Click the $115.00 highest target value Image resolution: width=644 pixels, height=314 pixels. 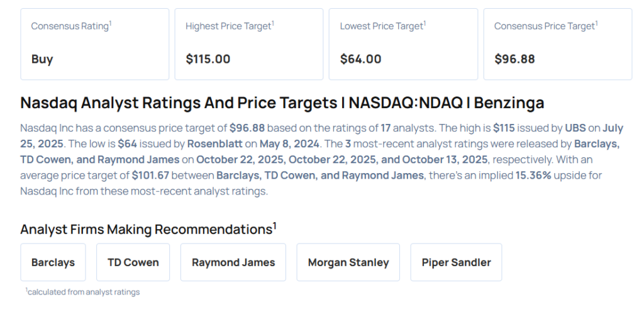(x=208, y=59)
